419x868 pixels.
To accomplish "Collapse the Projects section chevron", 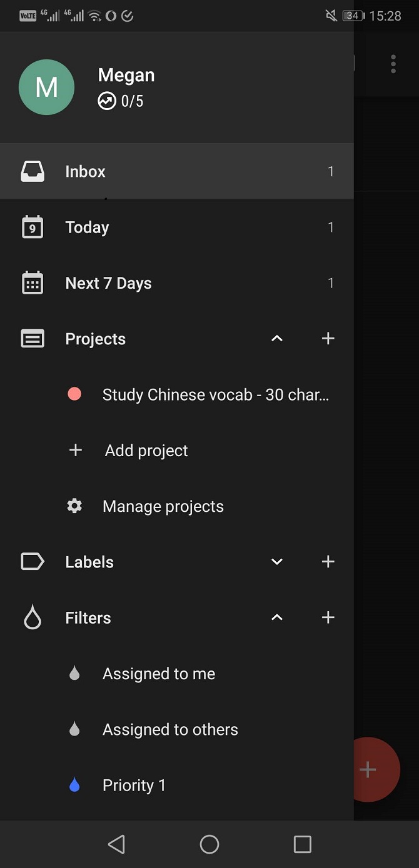I will pyautogui.click(x=277, y=339).
